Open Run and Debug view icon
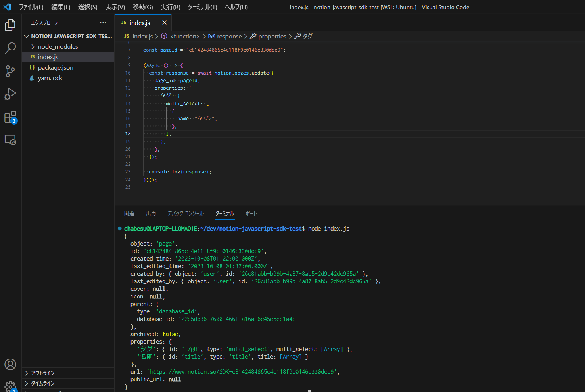 pyautogui.click(x=10, y=94)
